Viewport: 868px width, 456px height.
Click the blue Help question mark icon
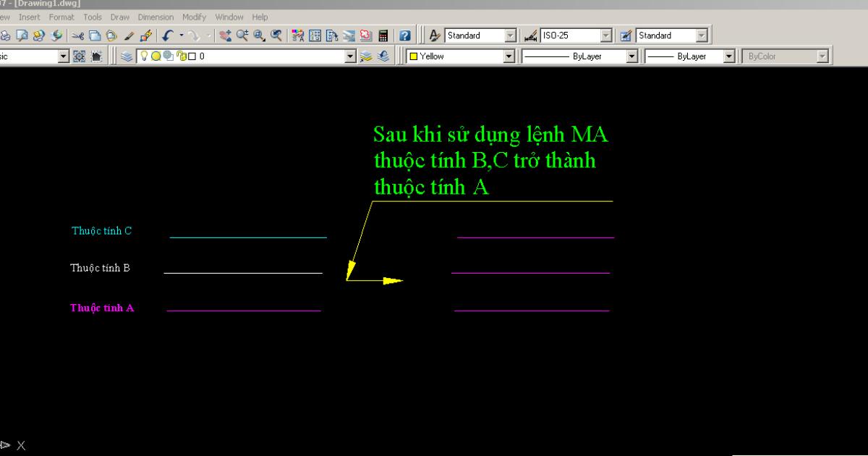[x=405, y=35]
